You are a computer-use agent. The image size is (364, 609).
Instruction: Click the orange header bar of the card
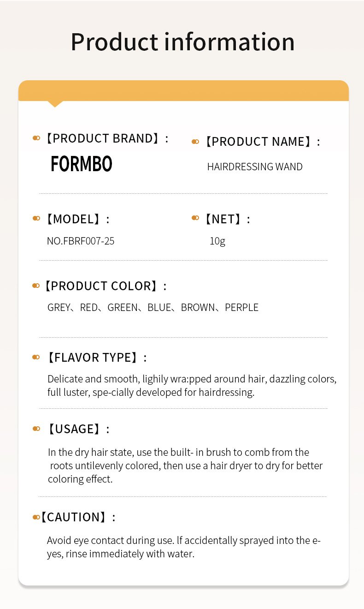click(x=183, y=90)
